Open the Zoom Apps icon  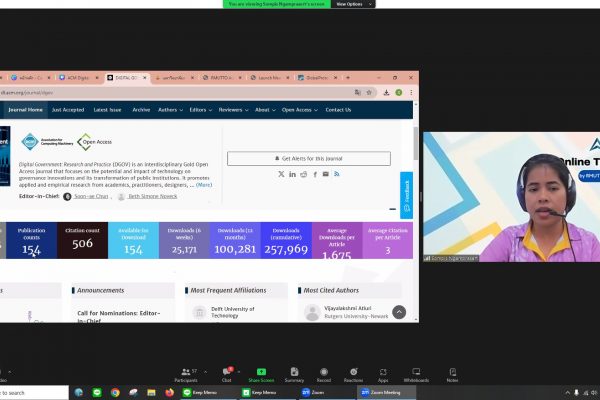pos(383,372)
